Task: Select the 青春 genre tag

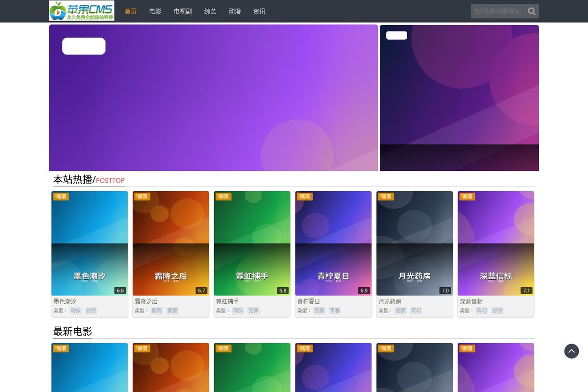Action: pyautogui.click(x=335, y=311)
